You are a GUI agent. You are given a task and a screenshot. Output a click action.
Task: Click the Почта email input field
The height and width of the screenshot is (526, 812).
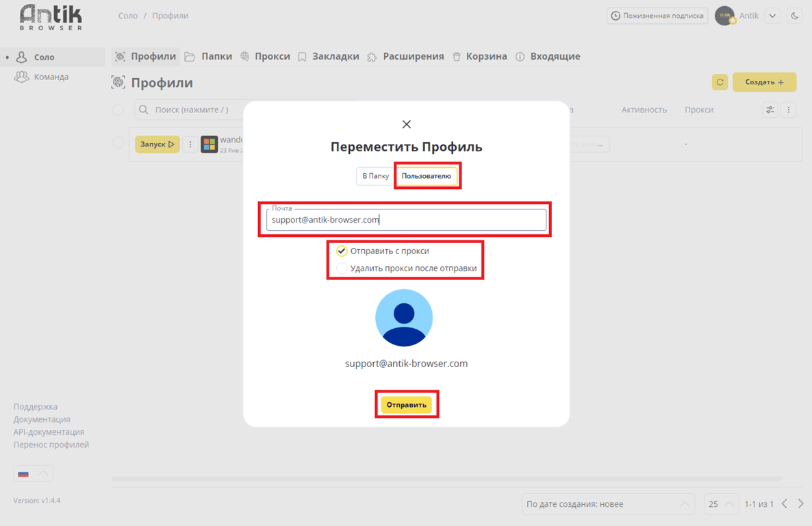tap(406, 220)
